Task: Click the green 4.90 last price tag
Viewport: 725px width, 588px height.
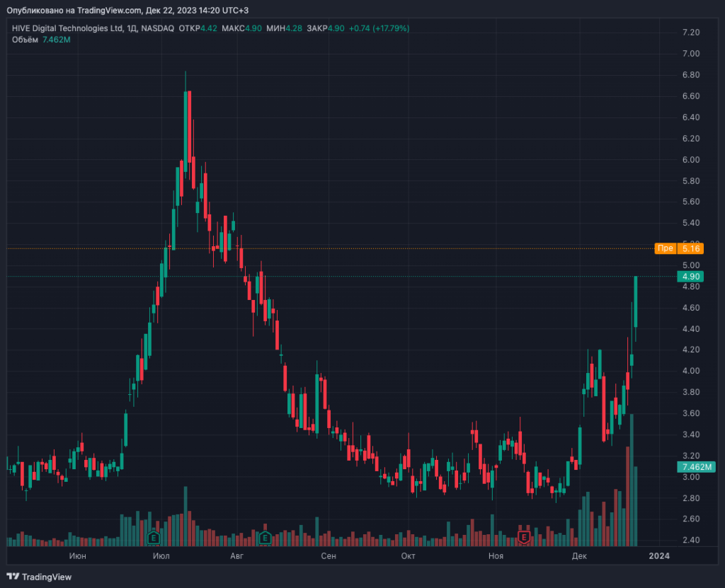Action: coord(690,276)
